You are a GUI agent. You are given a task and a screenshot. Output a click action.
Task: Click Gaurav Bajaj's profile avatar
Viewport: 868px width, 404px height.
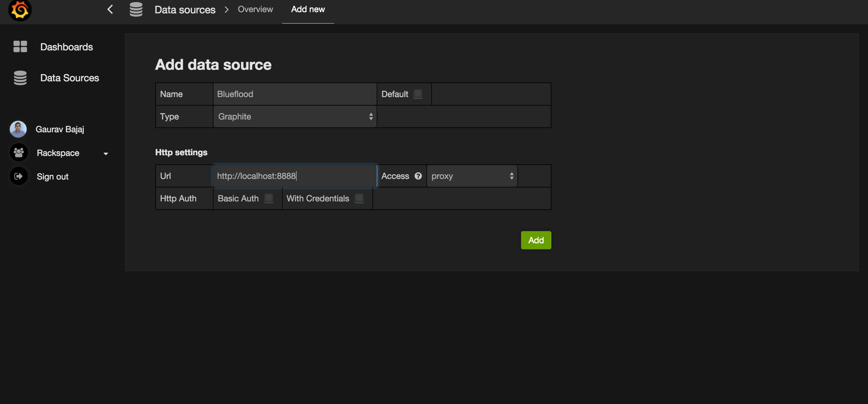[18, 129]
